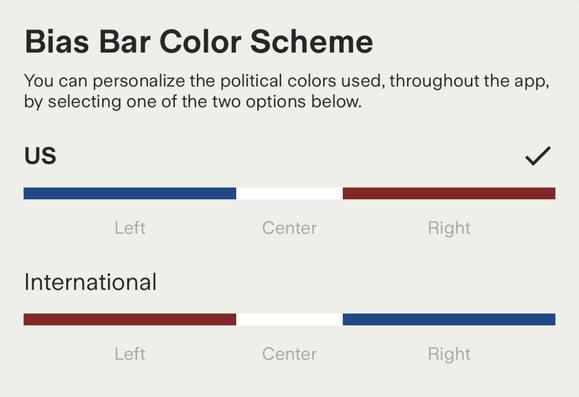579x397 pixels.
Task: Click the blue Left segment of US bar
Action: [130, 193]
